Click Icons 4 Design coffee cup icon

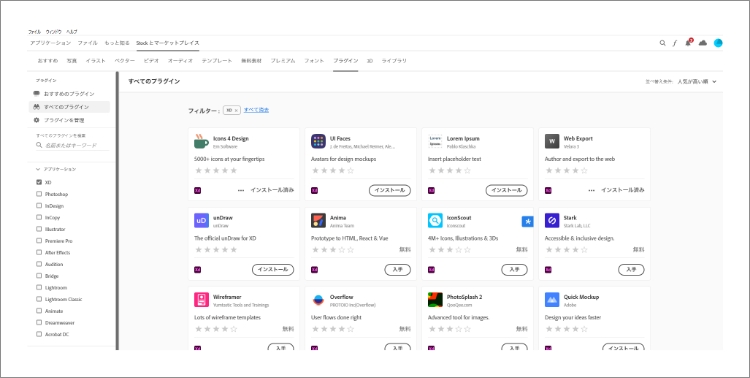[201, 141]
